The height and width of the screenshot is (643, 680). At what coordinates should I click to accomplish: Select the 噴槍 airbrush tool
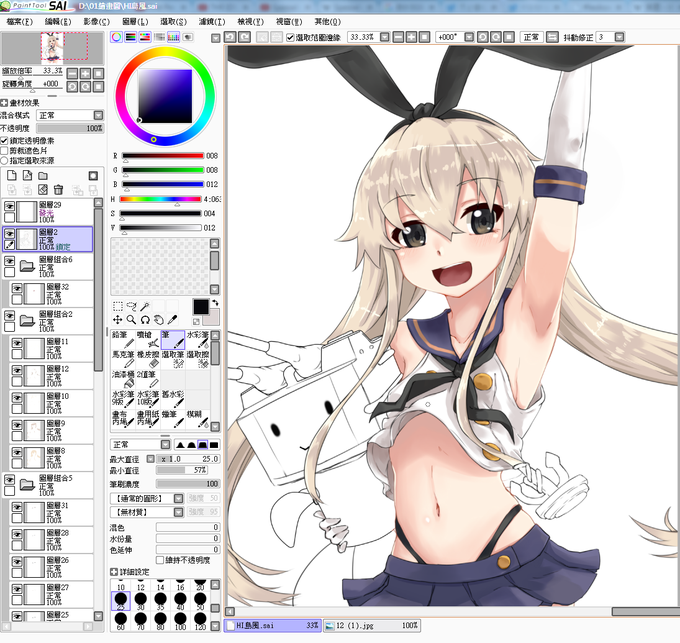point(148,339)
